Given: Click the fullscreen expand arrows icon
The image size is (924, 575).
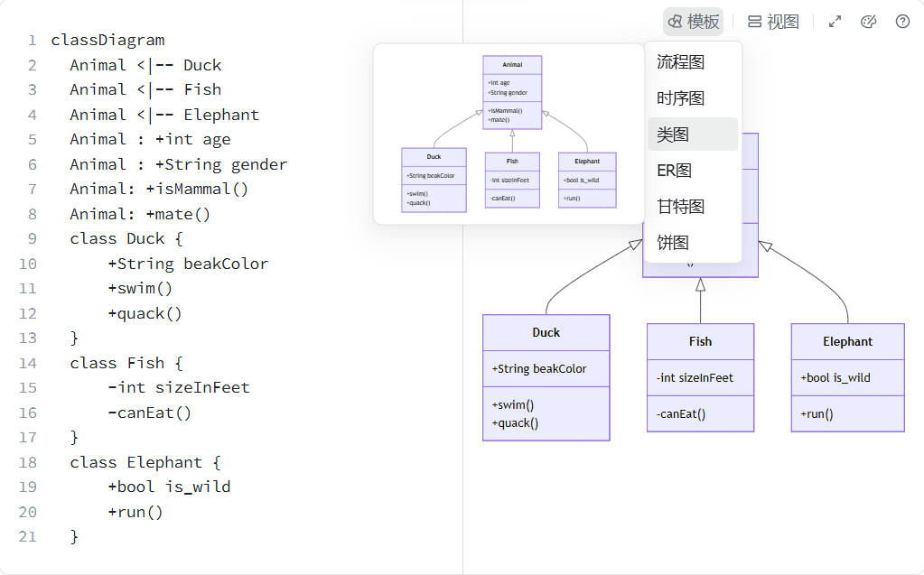Looking at the screenshot, I should [835, 22].
